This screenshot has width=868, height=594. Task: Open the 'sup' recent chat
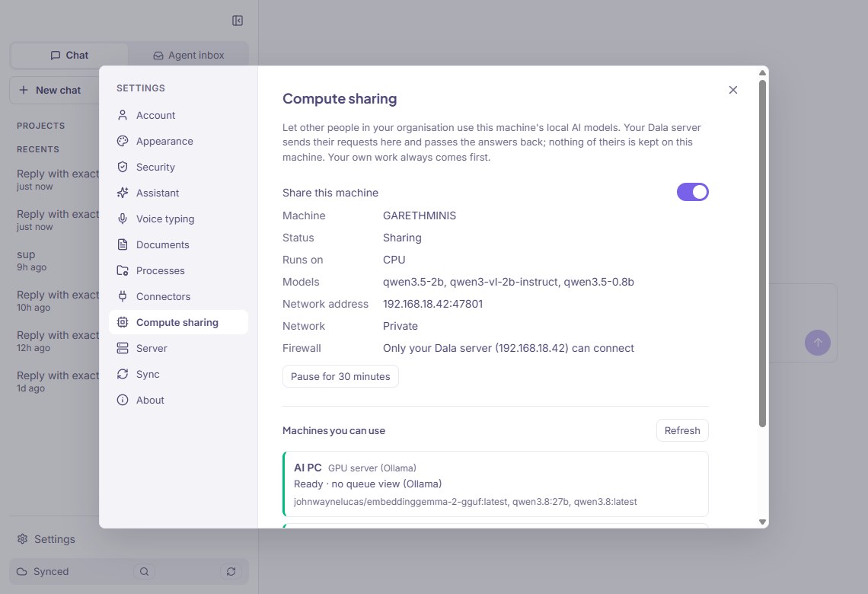pyautogui.click(x=56, y=260)
